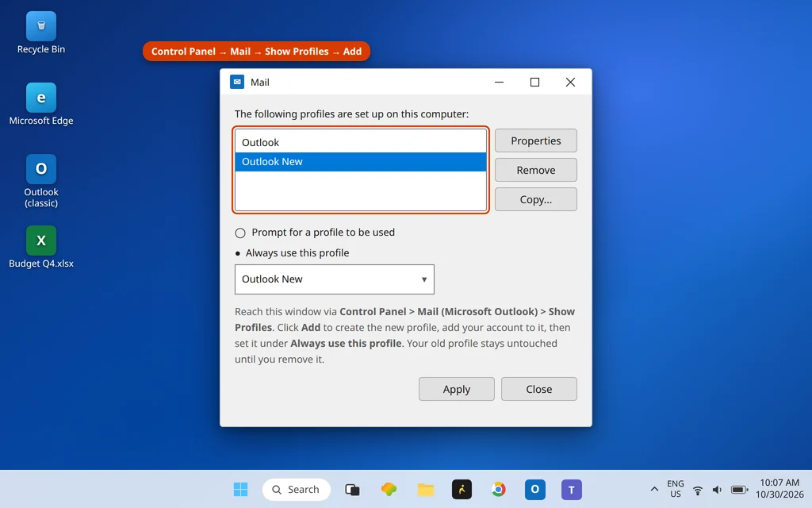Open Task View in the taskbar
This screenshot has width=812, height=508.
point(352,489)
